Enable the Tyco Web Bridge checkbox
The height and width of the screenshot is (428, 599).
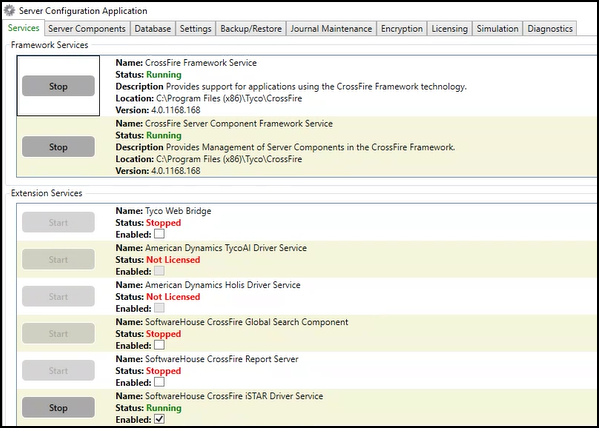point(159,233)
